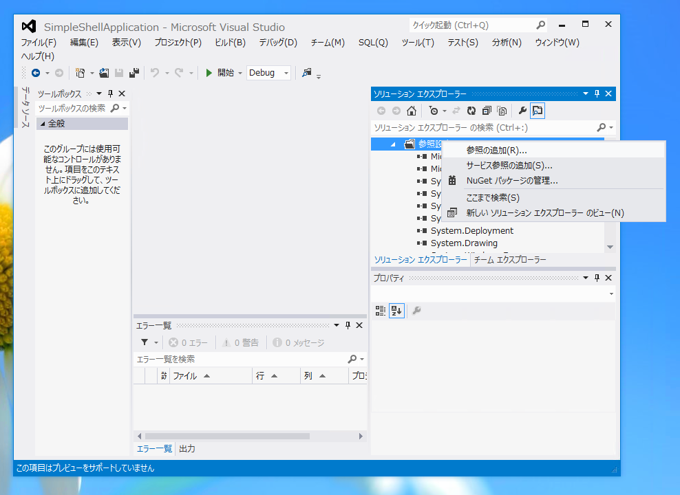Viewport: 680px width, 495px height.
Task: Open the 開始 start button dropdown arrow
Action: [x=240, y=73]
